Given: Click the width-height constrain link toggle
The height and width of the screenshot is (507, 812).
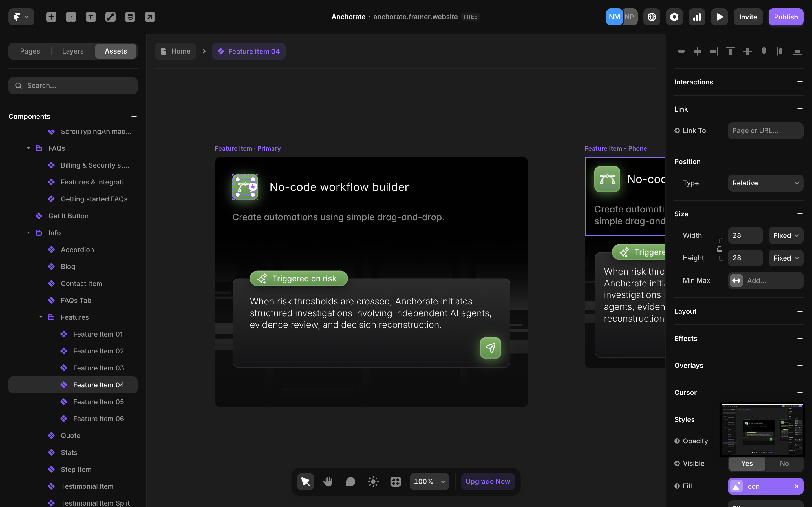Looking at the screenshot, I should (x=720, y=249).
